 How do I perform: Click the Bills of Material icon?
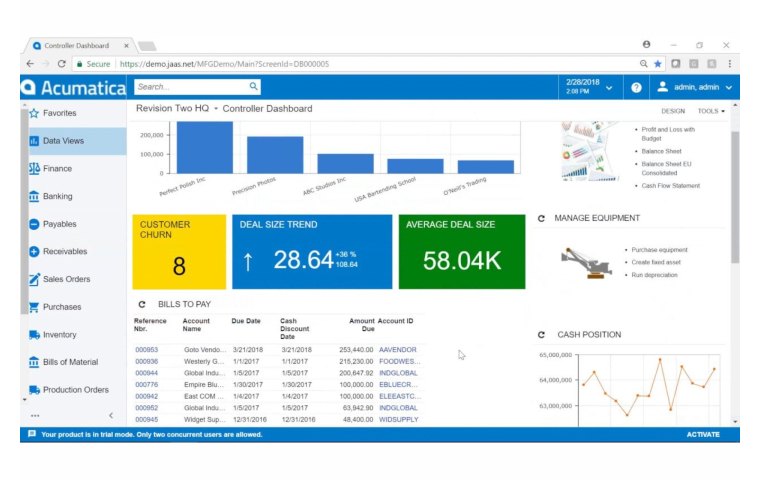[x=34, y=362]
